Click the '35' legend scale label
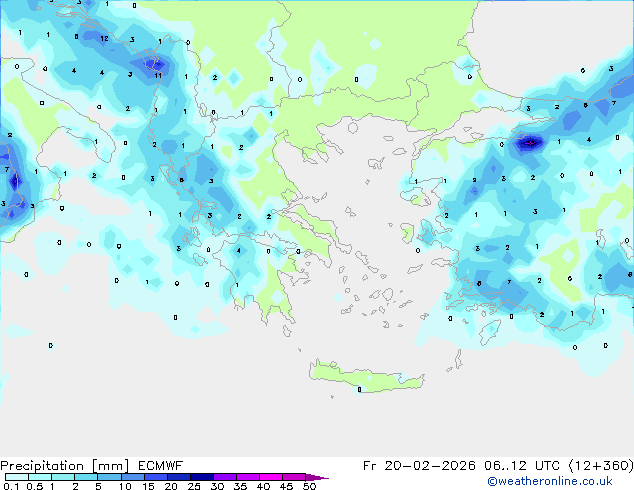This screenshot has width=634, height=490. click(240, 486)
